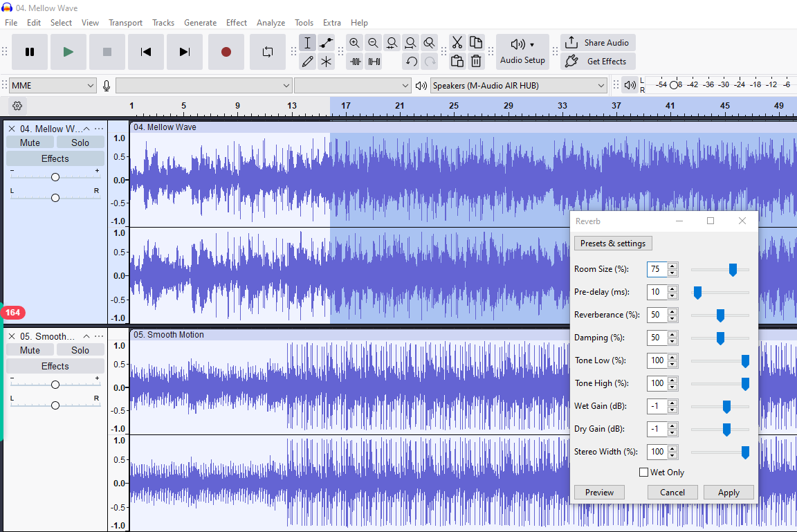Open timeline options gear icon
Viewport: 797px width, 532px height.
coord(17,106)
